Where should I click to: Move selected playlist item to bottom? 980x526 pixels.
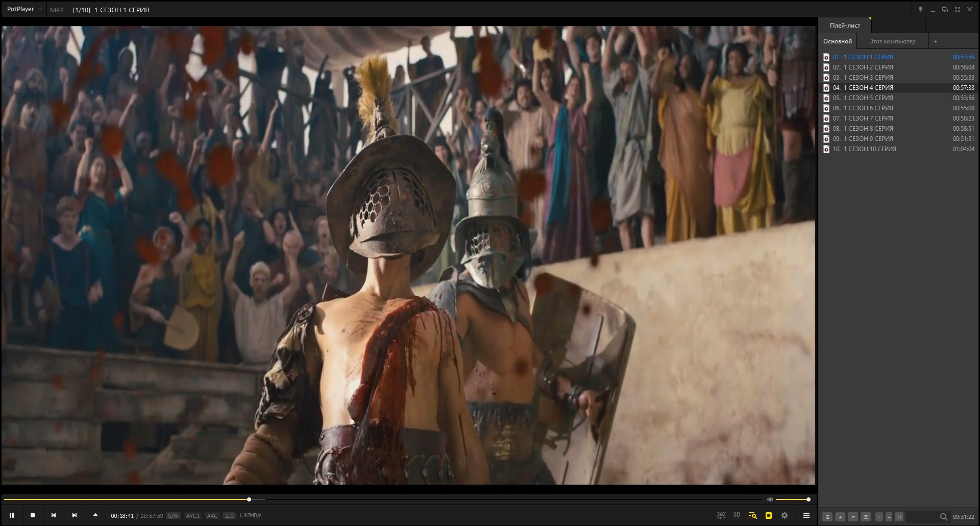(x=866, y=517)
